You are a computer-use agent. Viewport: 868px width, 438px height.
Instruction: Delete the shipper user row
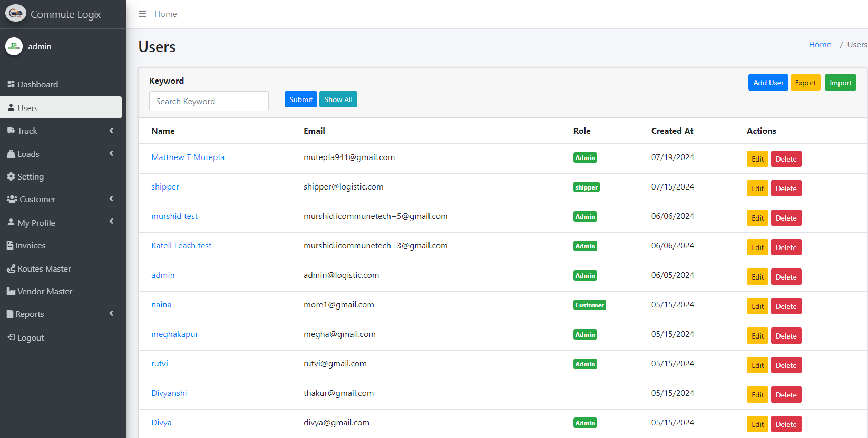click(786, 188)
